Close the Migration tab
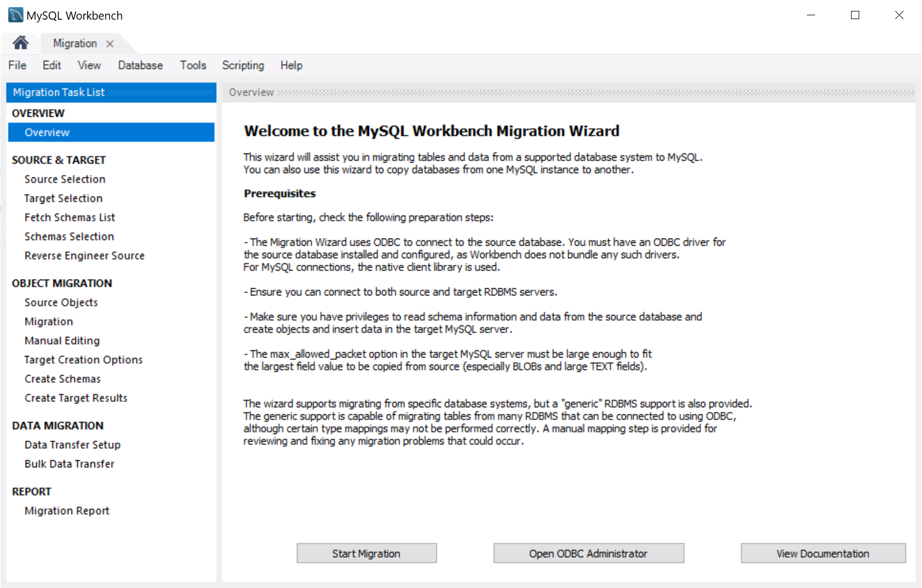Screen dimensions: 922x588 click(110, 44)
